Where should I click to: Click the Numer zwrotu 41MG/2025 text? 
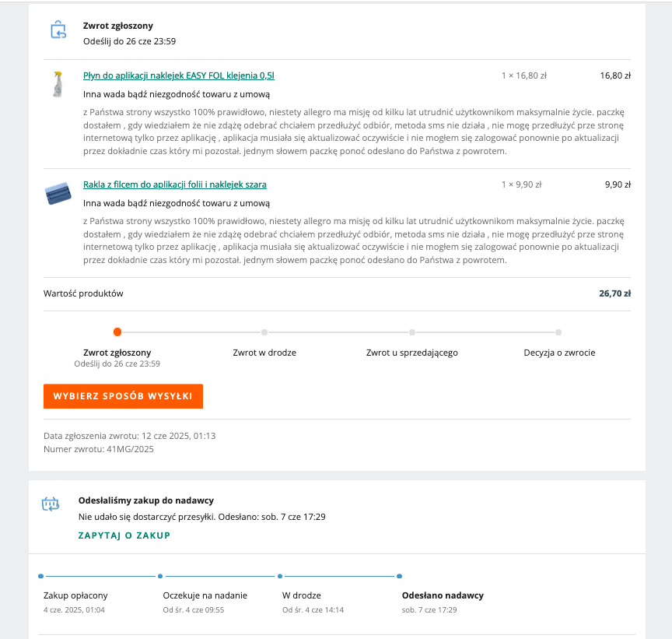click(x=99, y=449)
